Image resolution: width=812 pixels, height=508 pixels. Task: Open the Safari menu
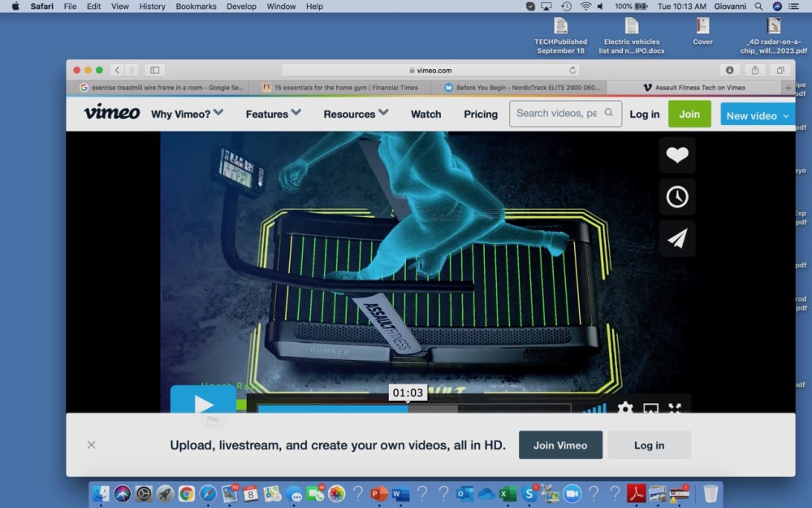tap(41, 7)
